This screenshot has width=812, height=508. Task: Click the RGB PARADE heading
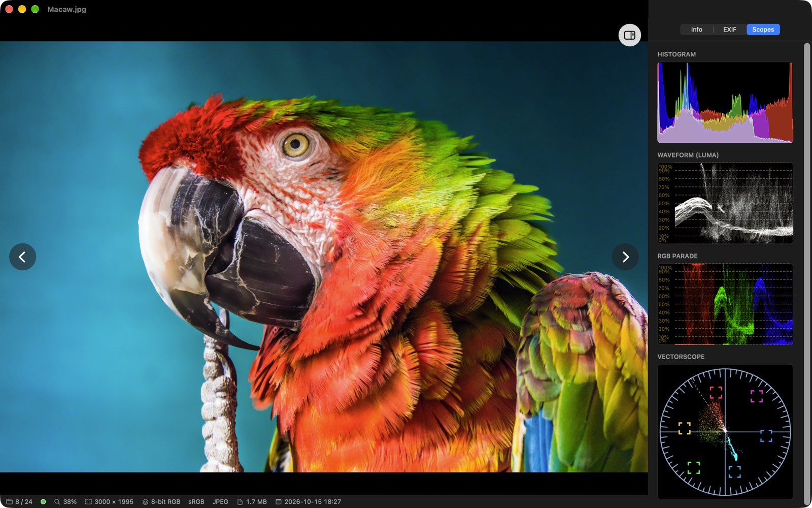(678, 256)
